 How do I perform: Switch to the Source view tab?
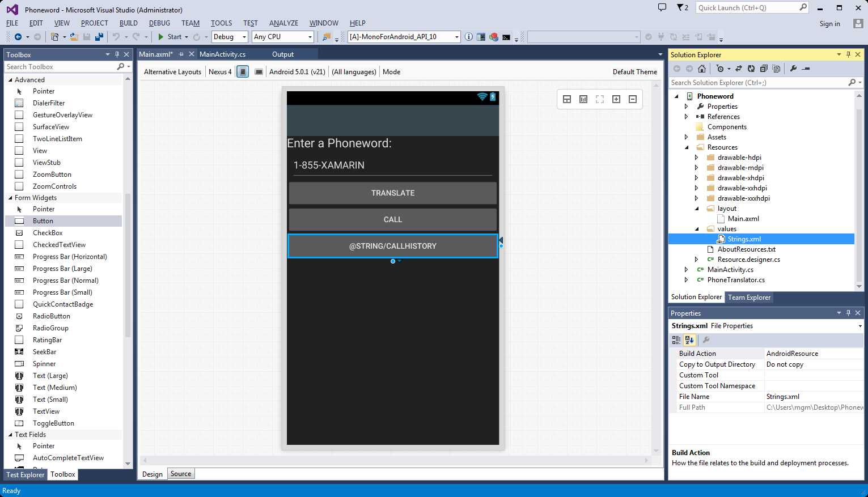tap(181, 474)
